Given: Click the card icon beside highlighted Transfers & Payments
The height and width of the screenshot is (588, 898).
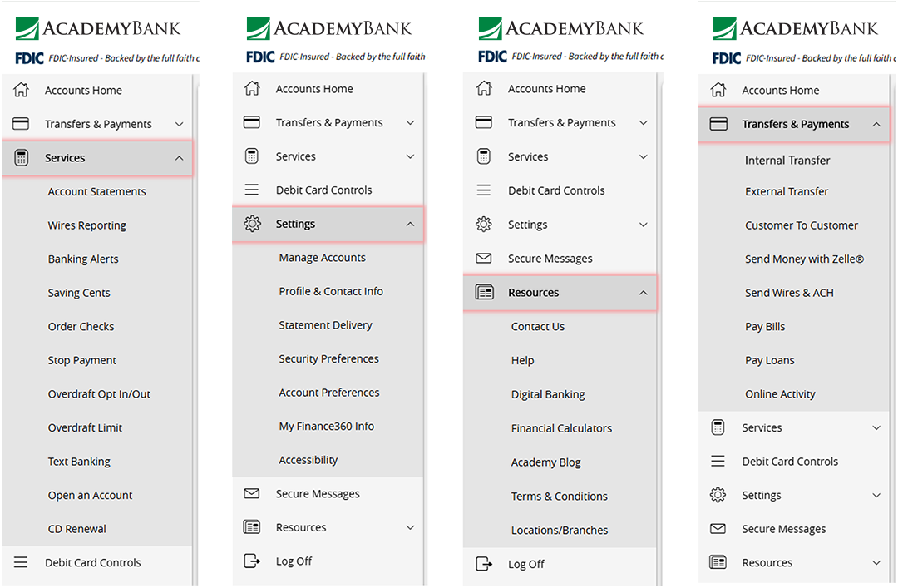Looking at the screenshot, I should (718, 124).
